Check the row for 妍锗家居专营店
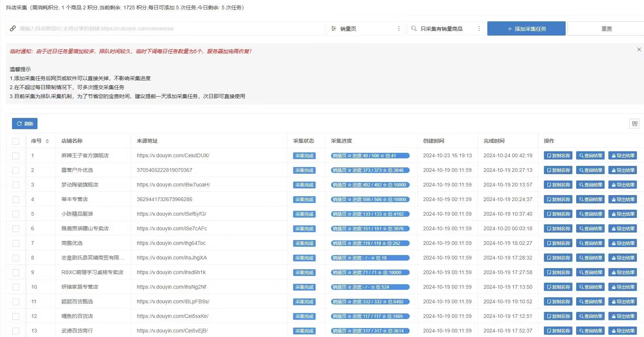Screen dimensions: 644x337 (x=16, y=287)
